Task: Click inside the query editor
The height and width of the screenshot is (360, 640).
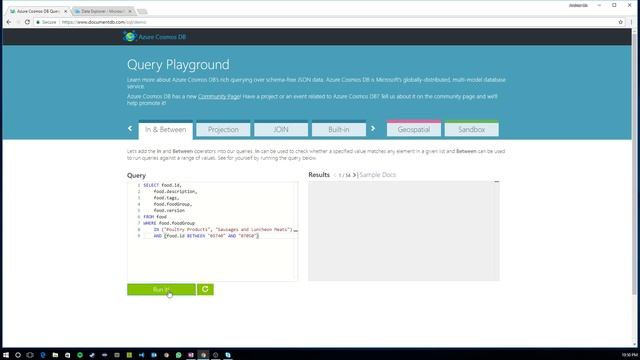Action: tap(212, 231)
